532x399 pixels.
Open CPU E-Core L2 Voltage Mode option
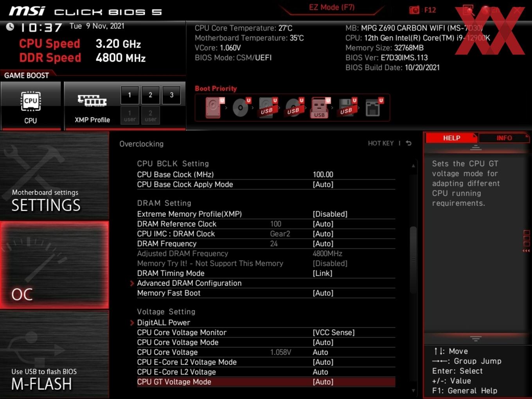(x=323, y=362)
